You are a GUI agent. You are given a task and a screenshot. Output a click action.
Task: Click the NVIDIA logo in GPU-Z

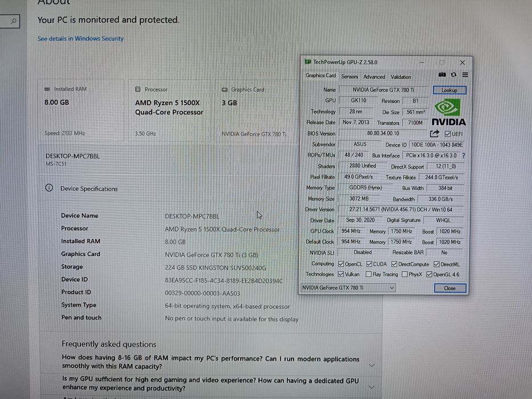tap(449, 112)
